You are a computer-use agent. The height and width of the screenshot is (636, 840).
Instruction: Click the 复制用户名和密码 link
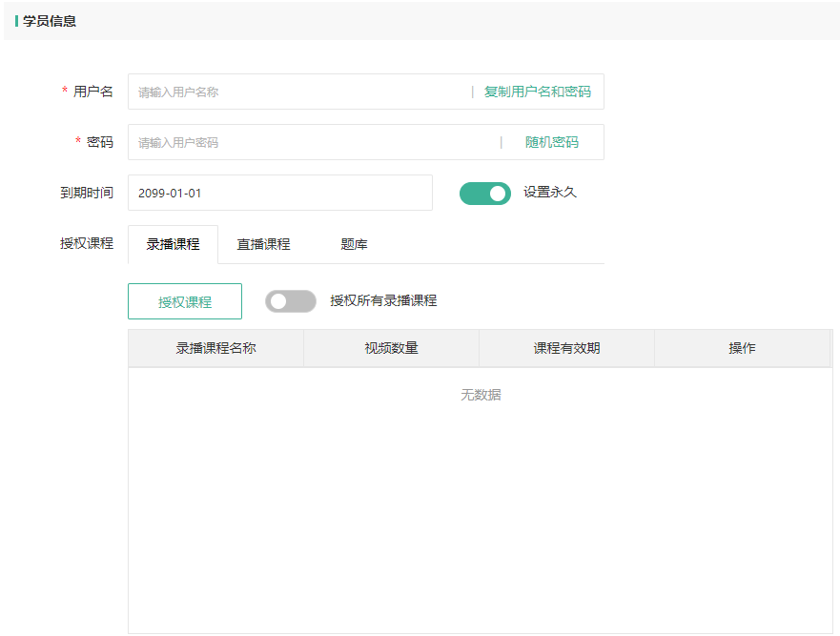[x=538, y=92]
